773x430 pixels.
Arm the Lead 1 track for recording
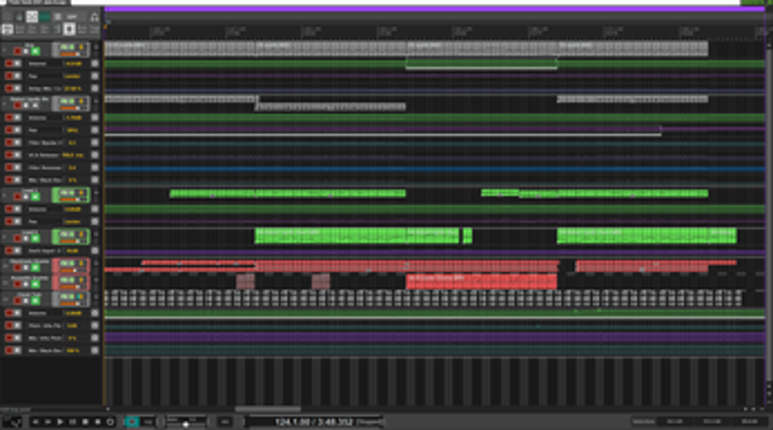tap(18, 197)
